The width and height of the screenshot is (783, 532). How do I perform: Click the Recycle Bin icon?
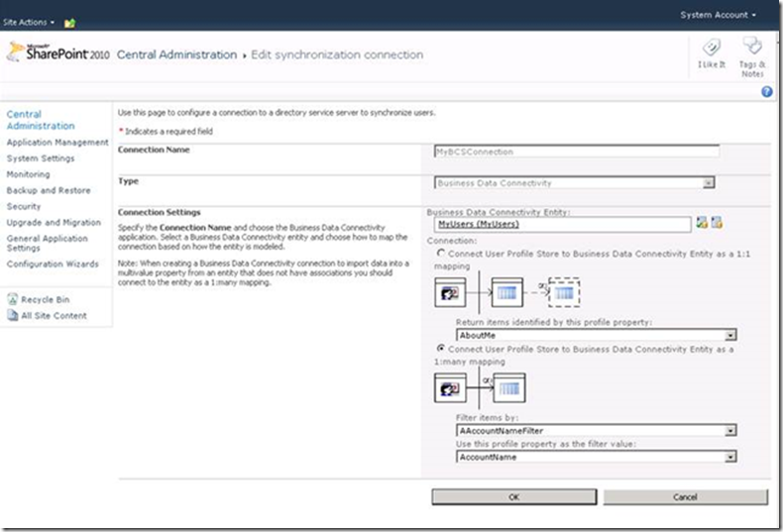pos(13,299)
